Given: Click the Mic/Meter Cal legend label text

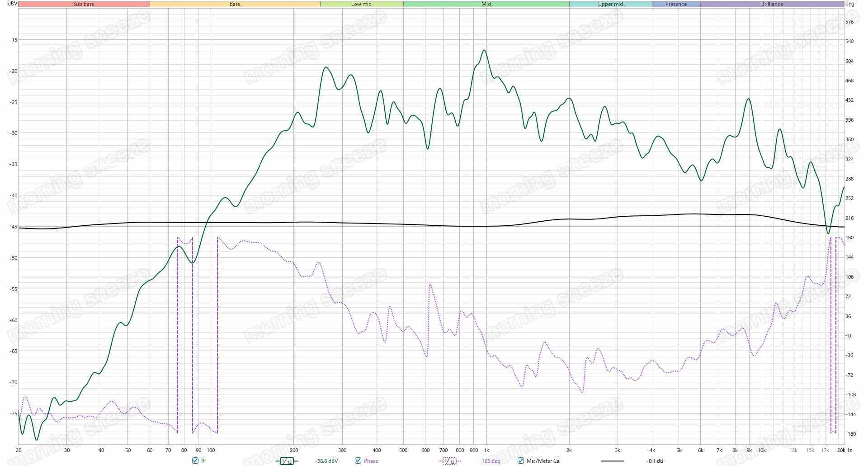Looking at the screenshot, I should coord(543,461).
